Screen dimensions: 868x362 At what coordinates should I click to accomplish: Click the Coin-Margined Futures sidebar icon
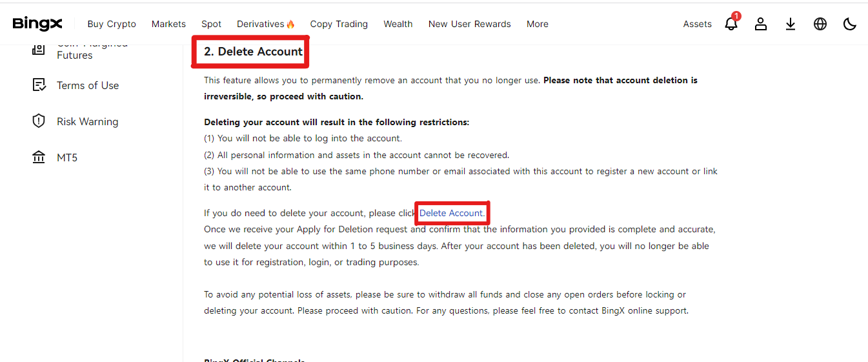[x=39, y=50]
